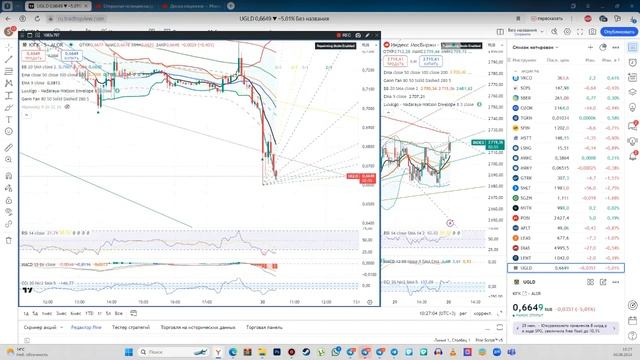Open the Ideas lightbulb panel
Viewport: 640px width, 360px height.
(632, 107)
